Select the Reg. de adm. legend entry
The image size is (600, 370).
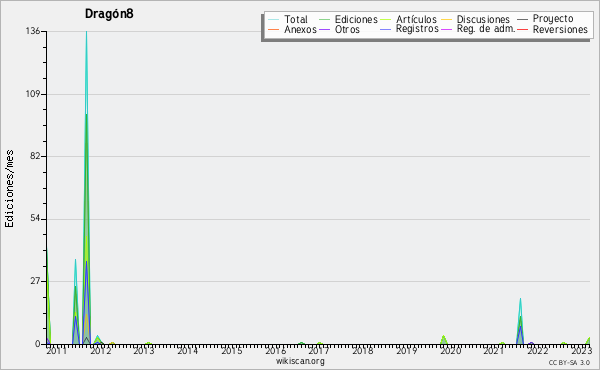(478, 29)
